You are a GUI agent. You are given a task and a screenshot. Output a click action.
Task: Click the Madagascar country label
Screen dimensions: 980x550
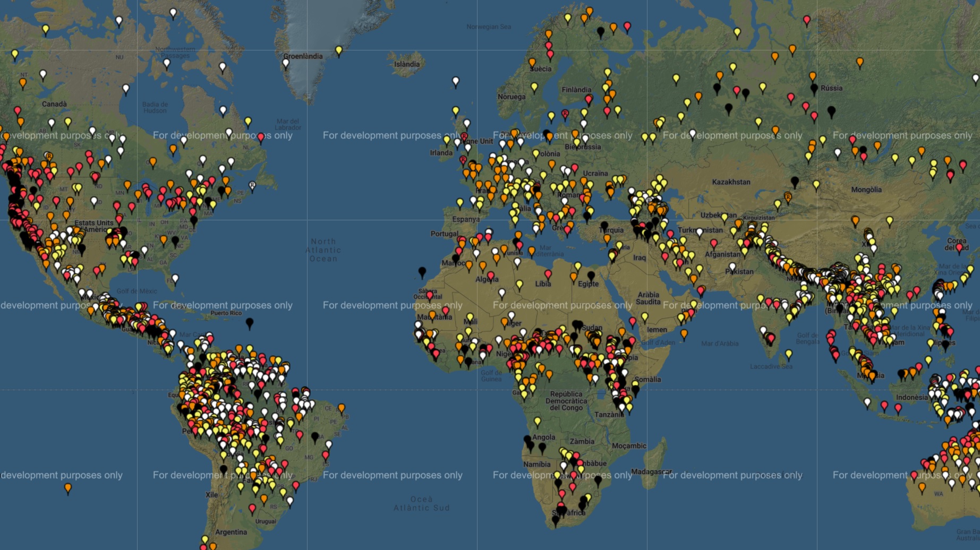(x=651, y=472)
